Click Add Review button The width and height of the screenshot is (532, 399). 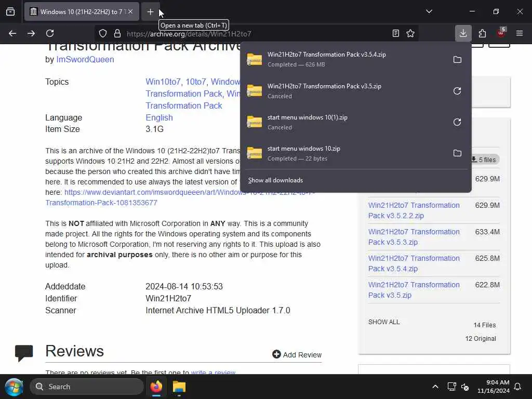point(297,354)
